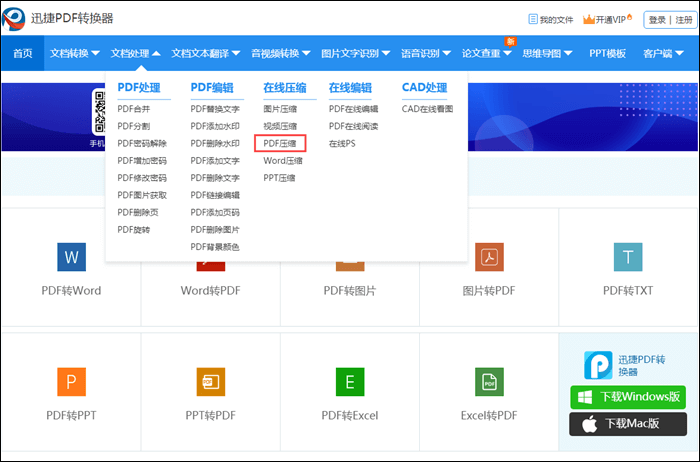Expand the 语音识别 dropdown

[425, 54]
